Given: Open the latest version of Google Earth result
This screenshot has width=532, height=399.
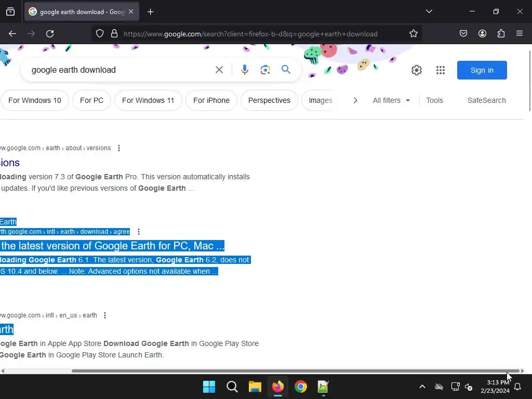Looking at the screenshot, I should click(112, 246).
